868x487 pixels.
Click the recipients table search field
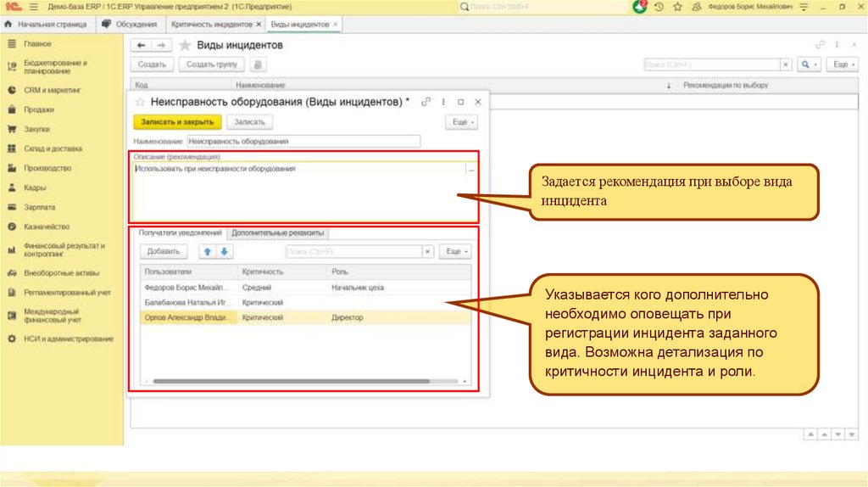click(353, 251)
